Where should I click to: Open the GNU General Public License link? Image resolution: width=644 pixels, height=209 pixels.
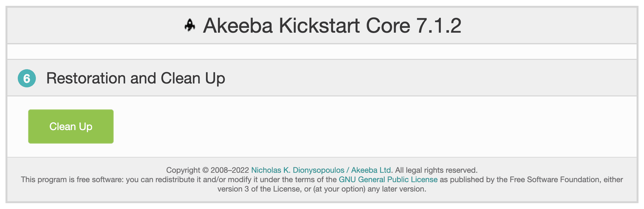pyautogui.click(x=388, y=180)
